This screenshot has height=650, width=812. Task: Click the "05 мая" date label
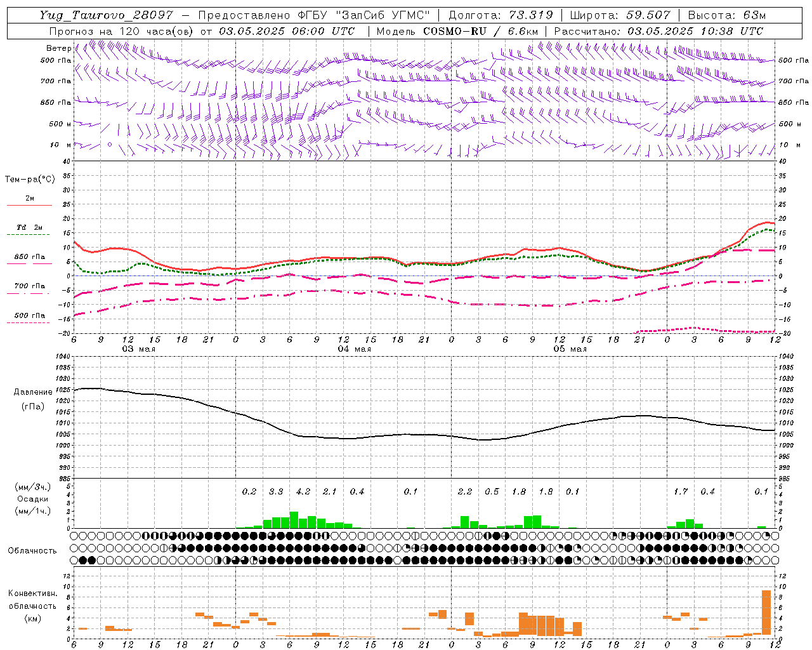tap(570, 349)
